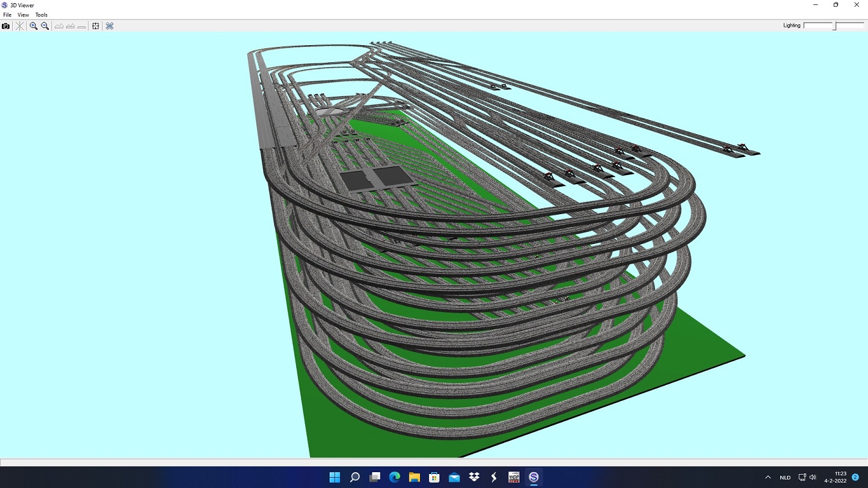This screenshot has width=868, height=488.
Task: Open the notification badge showing 2
Action: (855, 477)
